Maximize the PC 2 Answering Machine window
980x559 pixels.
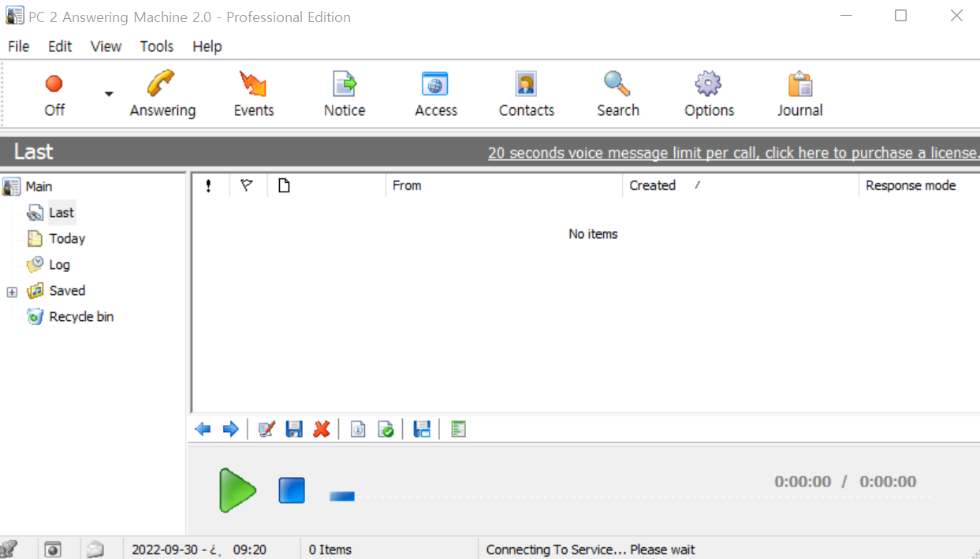pyautogui.click(x=900, y=16)
